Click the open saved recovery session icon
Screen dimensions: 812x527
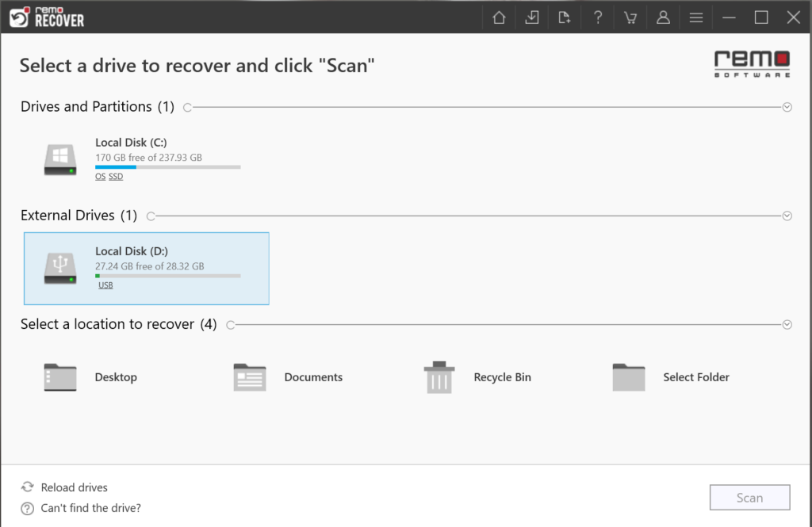531,17
